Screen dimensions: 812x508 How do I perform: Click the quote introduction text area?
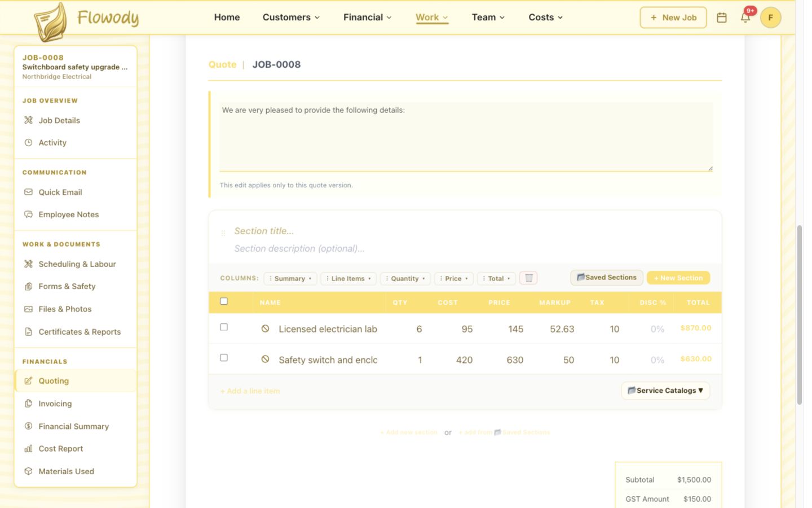[466, 137]
